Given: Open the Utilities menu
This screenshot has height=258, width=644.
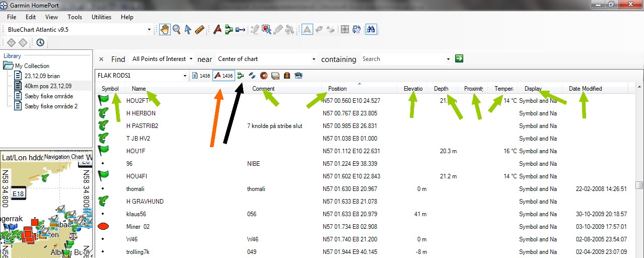Looking at the screenshot, I should (x=101, y=17).
